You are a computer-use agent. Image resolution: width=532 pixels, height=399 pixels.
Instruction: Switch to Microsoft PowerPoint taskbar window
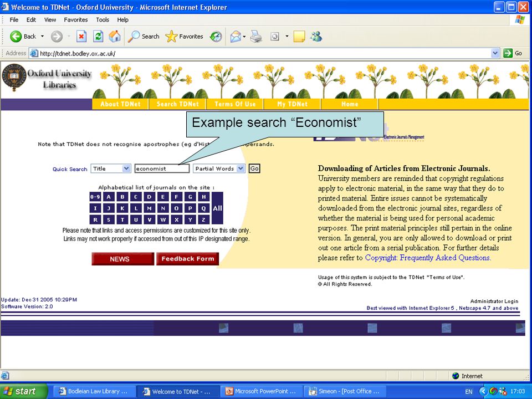pyautogui.click(x=261, y=391)
